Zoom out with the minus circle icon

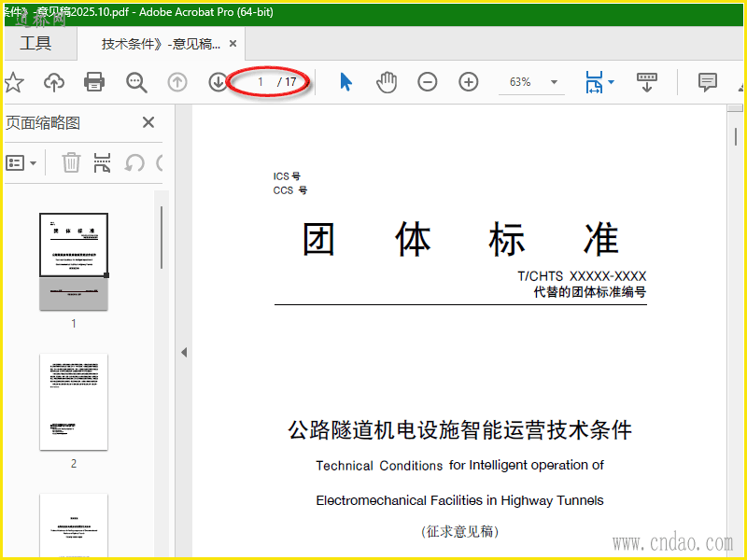click(x=428, y=82)
